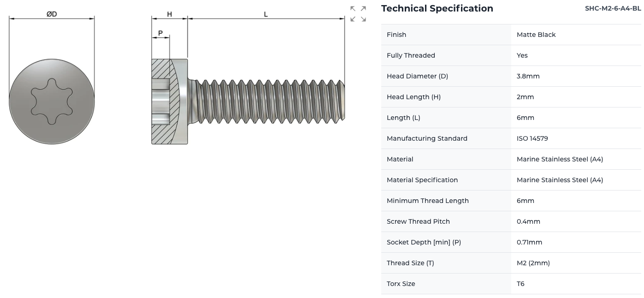
Task: Click the M2 (2mm) thread size value
Action: point(533,263)
